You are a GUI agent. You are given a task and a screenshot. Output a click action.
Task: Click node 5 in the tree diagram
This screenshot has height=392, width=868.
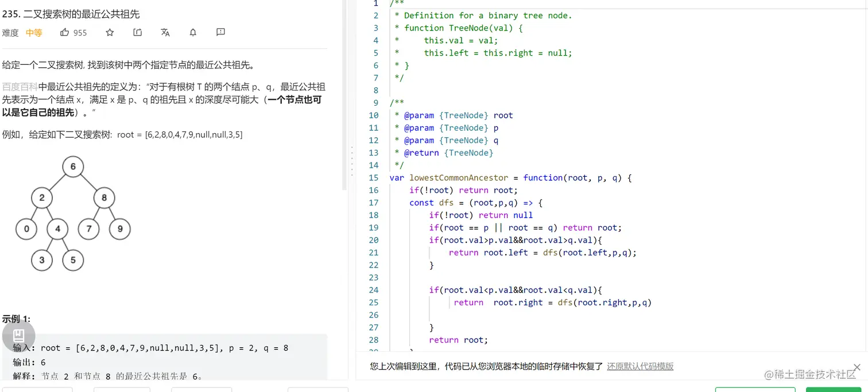pos(73,260)
